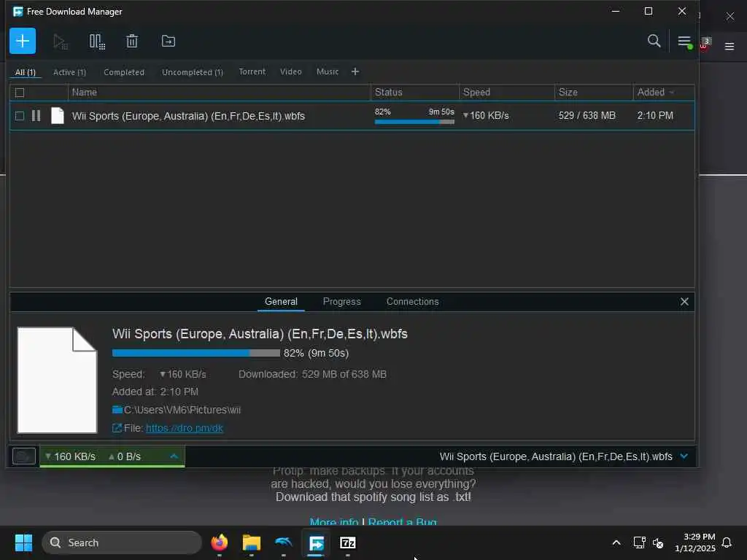Click the 2:10 PM added cell

click(x=655, y=116)
